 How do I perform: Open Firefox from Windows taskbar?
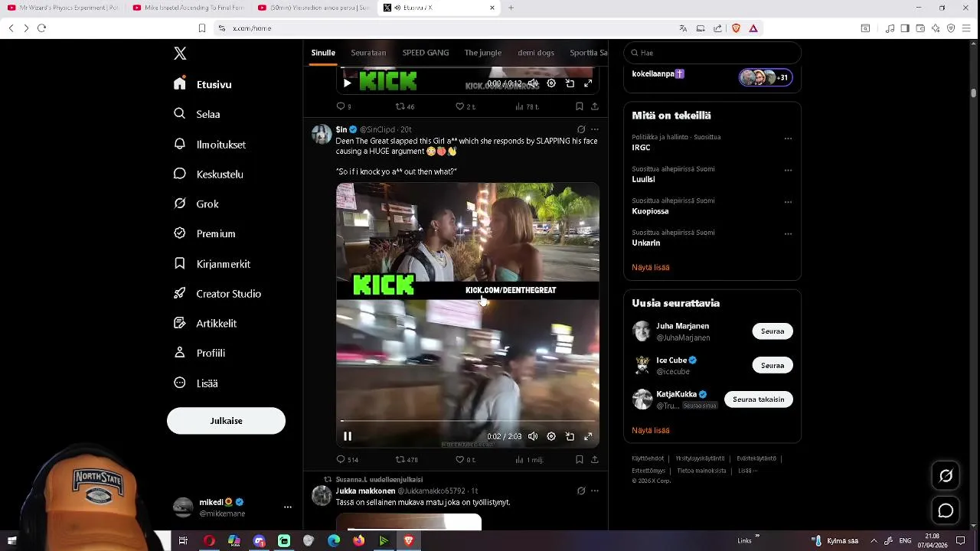tap(358, 541)
